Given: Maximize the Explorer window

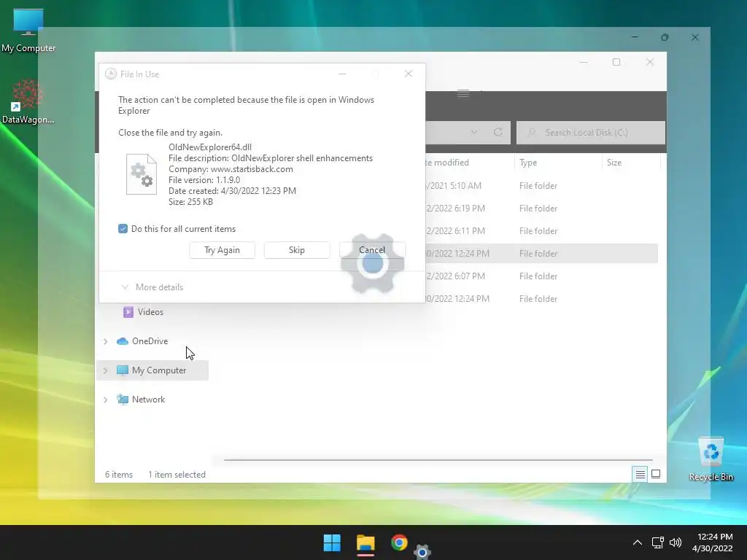Looking at the screenshot, I should click(x=616, y=62).
